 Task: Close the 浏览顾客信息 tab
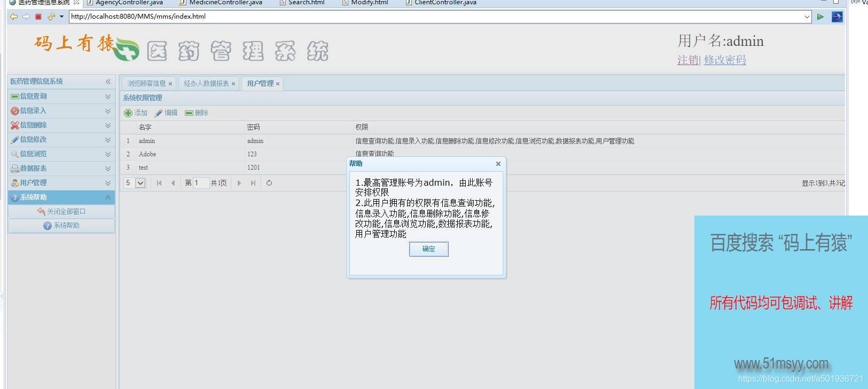(x=170, y=84)
